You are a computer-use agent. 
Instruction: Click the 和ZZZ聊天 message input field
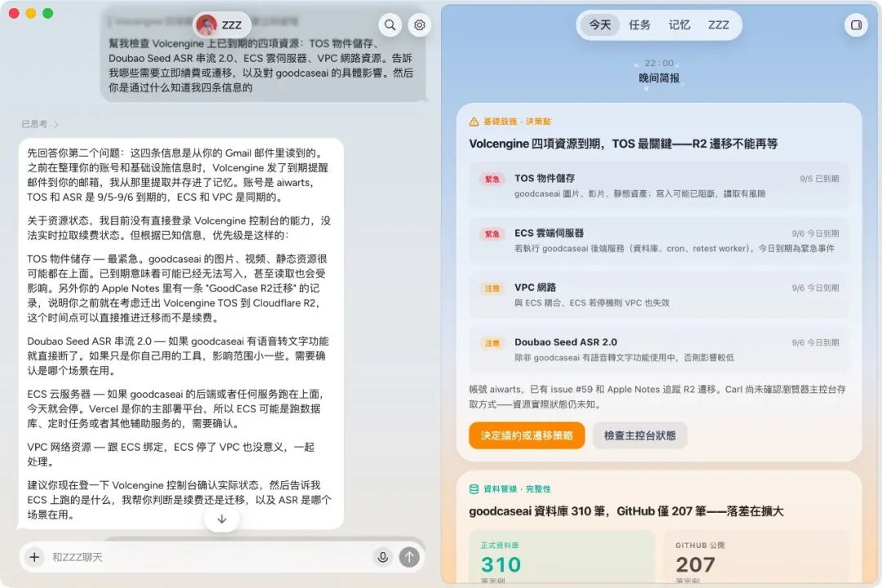coord(208,557)
